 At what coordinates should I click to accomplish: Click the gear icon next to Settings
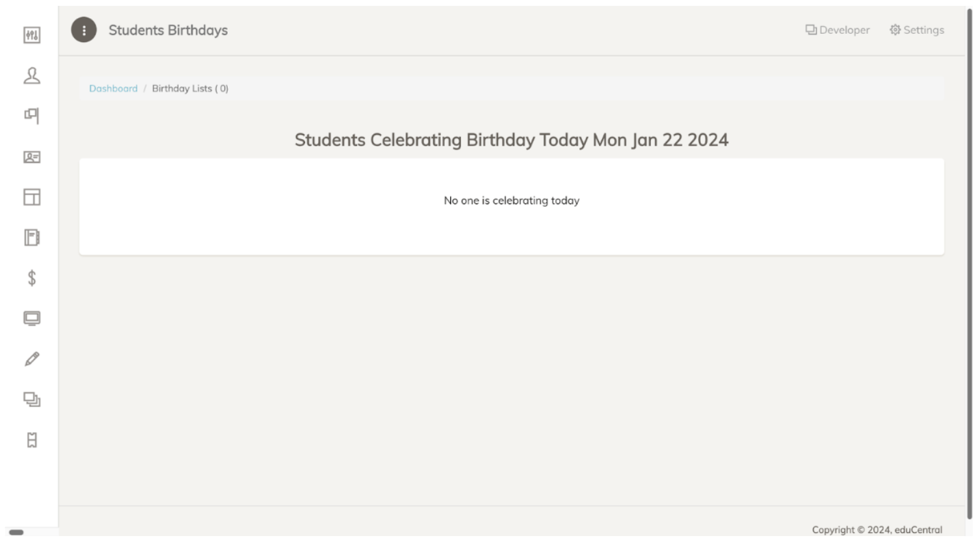[895, 30]
